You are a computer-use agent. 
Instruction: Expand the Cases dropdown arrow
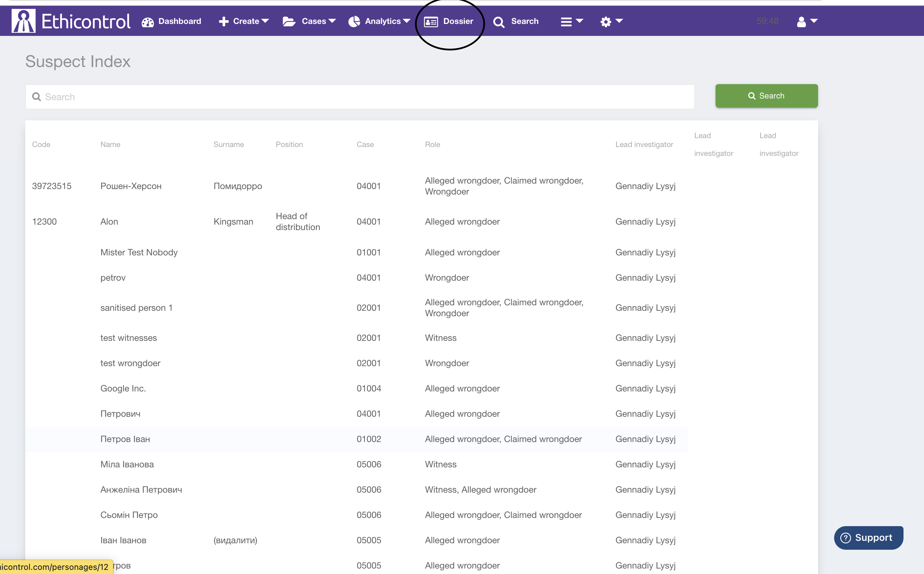pos(332,21)
